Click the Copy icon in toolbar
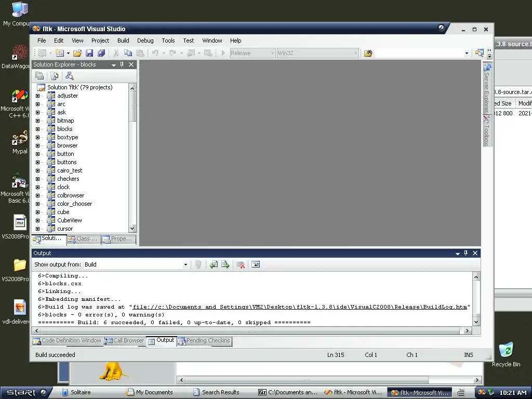Screen dimensions: 532x399 128,53
